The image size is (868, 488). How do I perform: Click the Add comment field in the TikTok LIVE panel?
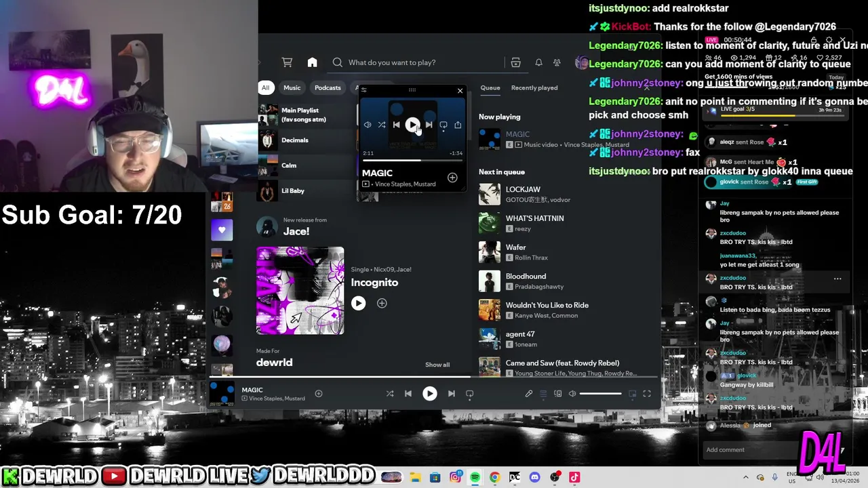pos(749,450)
